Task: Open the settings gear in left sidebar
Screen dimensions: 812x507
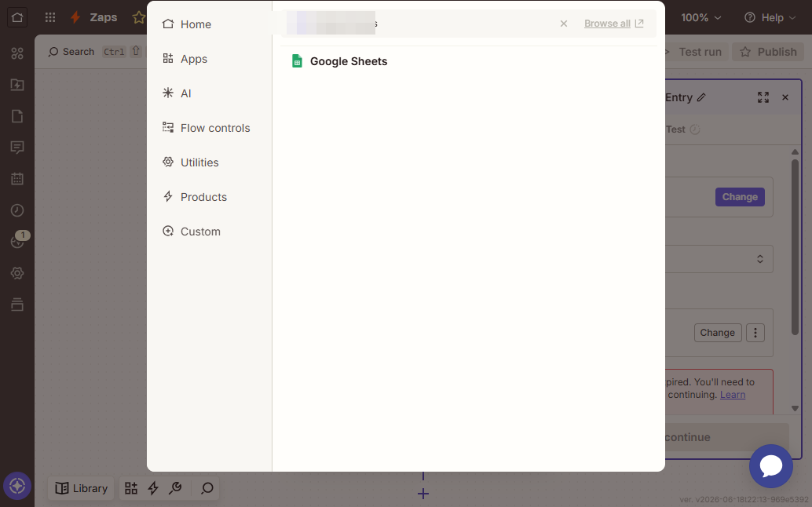Action: pyautogui.click(x=17, y=273)
